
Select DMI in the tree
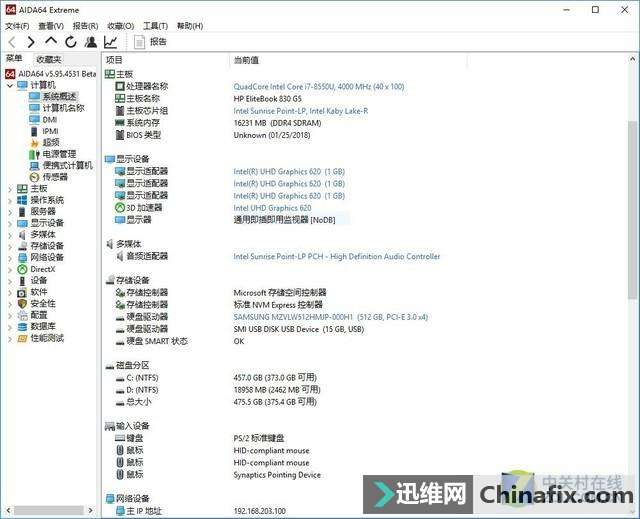point(50,120)
